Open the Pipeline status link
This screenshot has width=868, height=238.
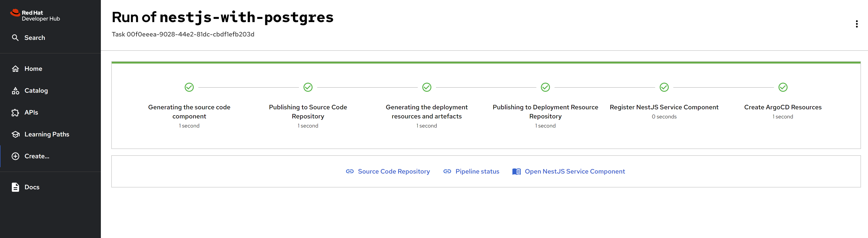(x=477, y=171)
